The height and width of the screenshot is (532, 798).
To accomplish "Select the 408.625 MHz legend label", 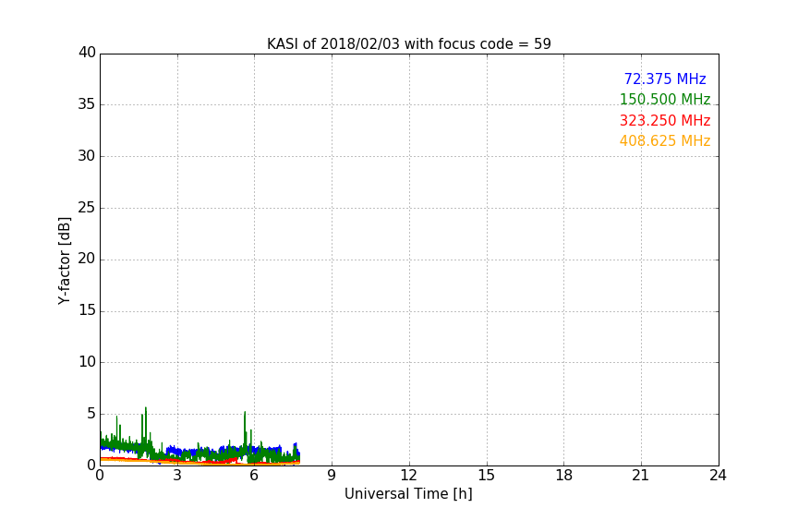I will tap(665, 141).
